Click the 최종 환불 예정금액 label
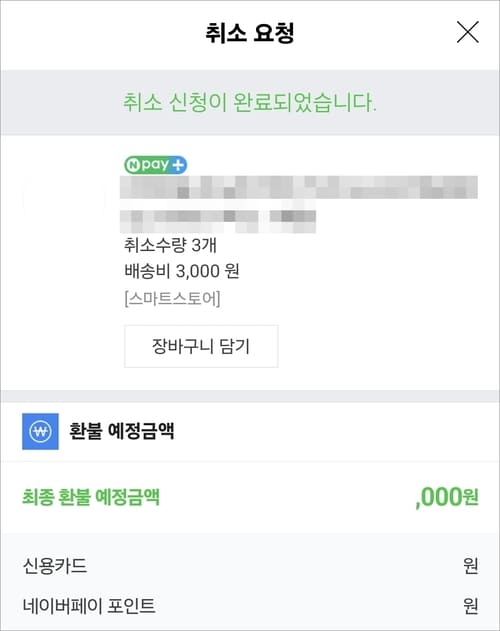Screen dimensions: 500x631 pyautogui.click(x=91, y=497)
